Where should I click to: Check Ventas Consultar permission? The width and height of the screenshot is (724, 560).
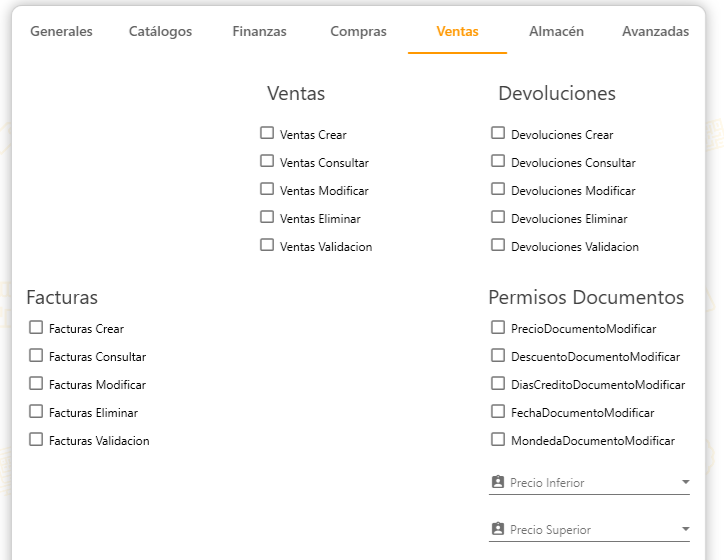[267, 161]
